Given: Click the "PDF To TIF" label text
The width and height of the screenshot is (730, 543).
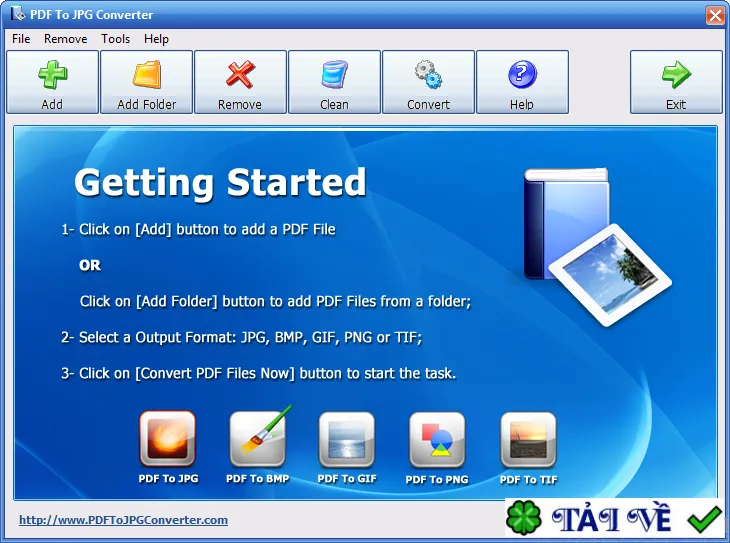Looking at the screenshot, I should coord(528,480).
